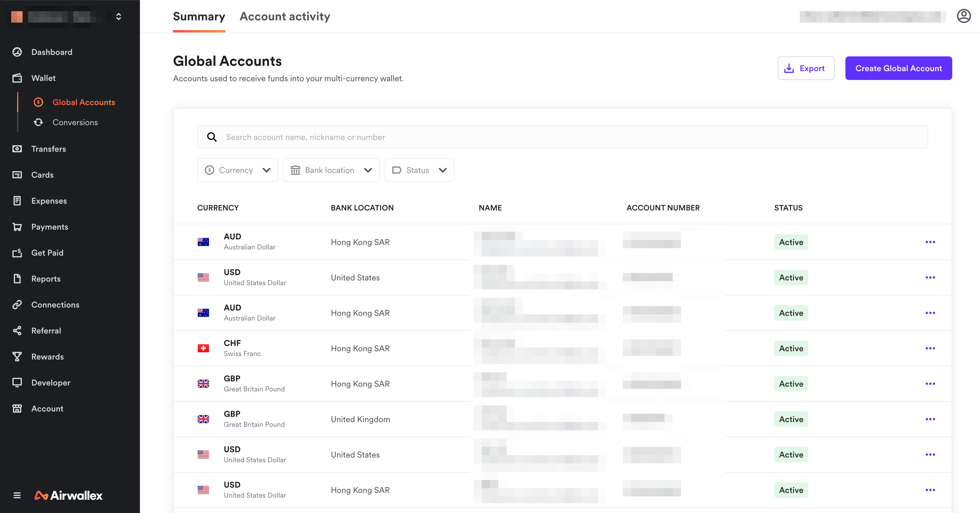Select the Wallet icon in the sidebar
Viewport: 980px width, 513px height.
(x=17, y=78)
